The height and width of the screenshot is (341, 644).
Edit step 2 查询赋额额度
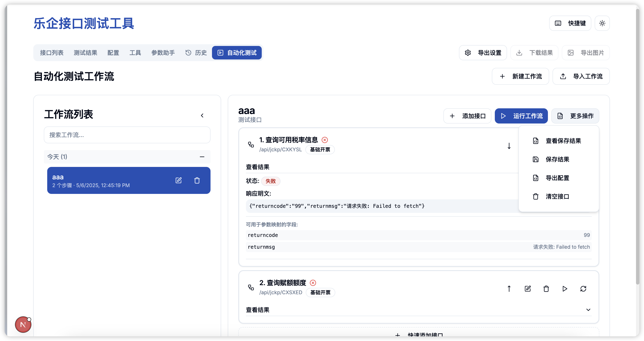click(x=527, y=289)
